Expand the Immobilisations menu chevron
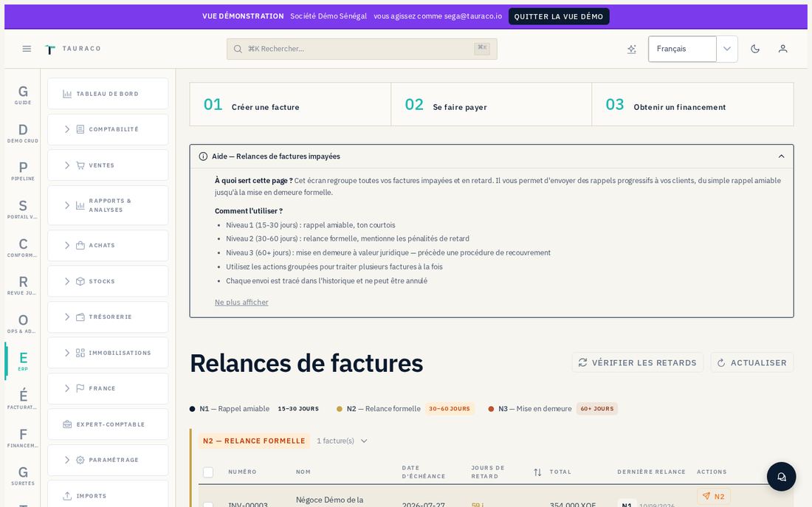812x507 pixels. 66,353
